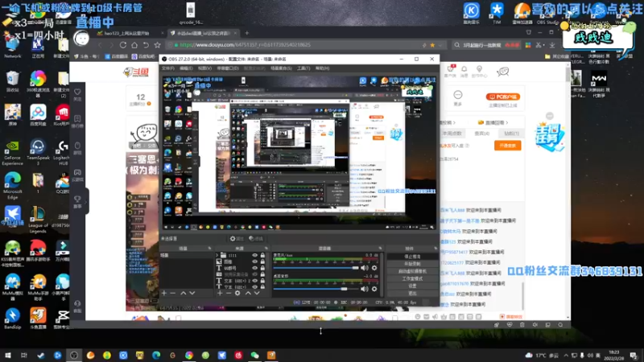Open OBS Tools menu (工具)
Screen dimensions: 644x362
[x=303, y=68]
